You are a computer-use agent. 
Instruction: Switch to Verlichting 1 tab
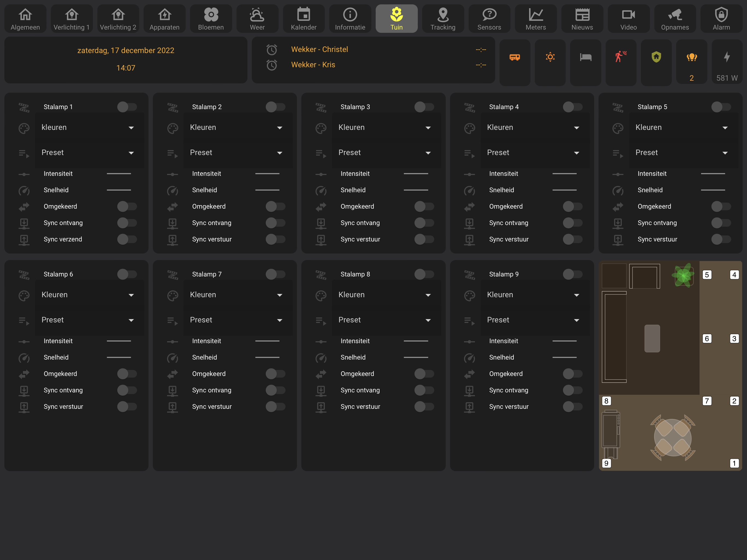click(x=72, y=19)
